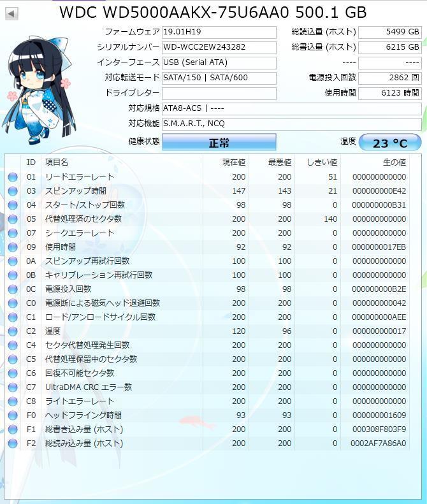Click the status icon for ID 0C
Image resolution: width=427 pixels, height=504 pixels.
[x=13, y=289]
